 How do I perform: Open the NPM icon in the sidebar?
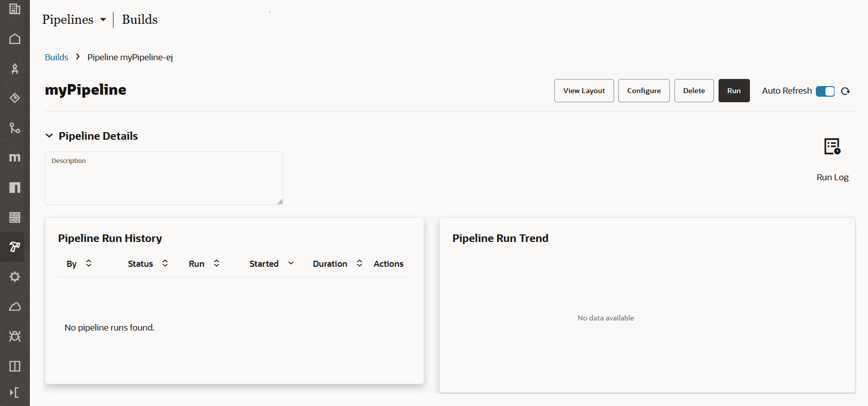coord(15,187)
